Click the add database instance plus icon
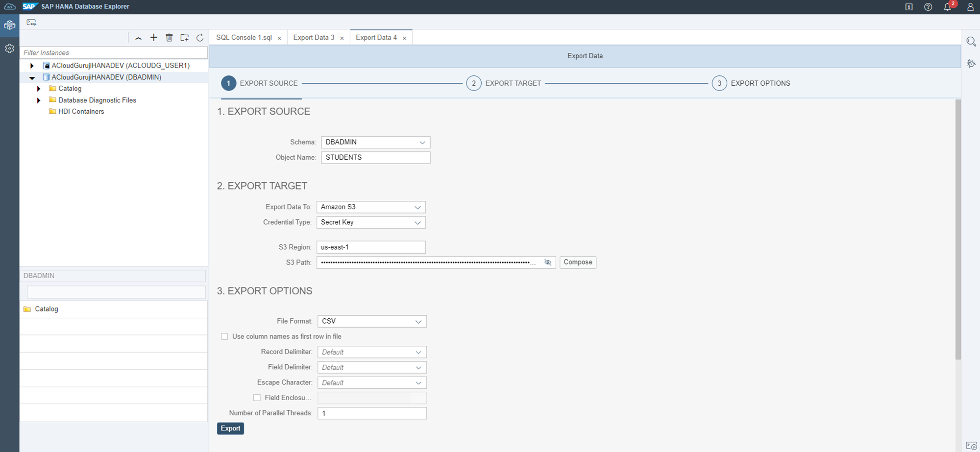Image resolution: width=980 pixels, height=452 pixels. [x=154, y=38]
